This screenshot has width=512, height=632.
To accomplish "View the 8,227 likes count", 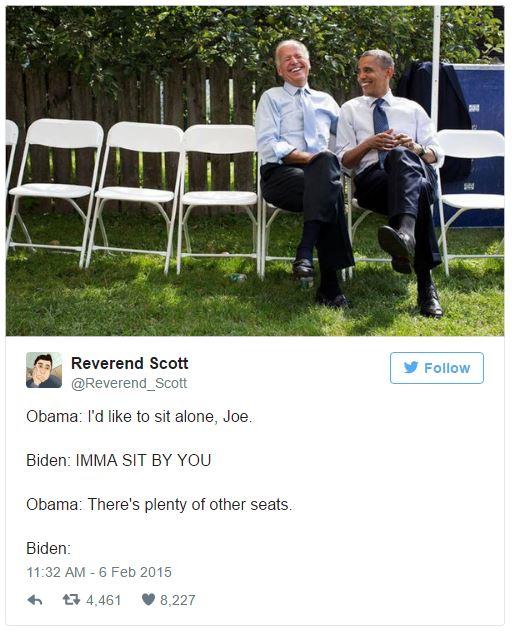I will tap(178, 600).
